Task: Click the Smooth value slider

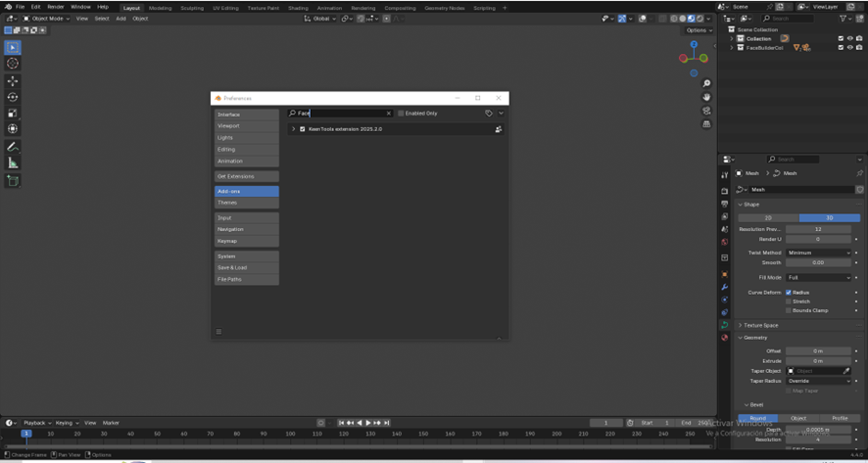Action: tap(818, 262)
